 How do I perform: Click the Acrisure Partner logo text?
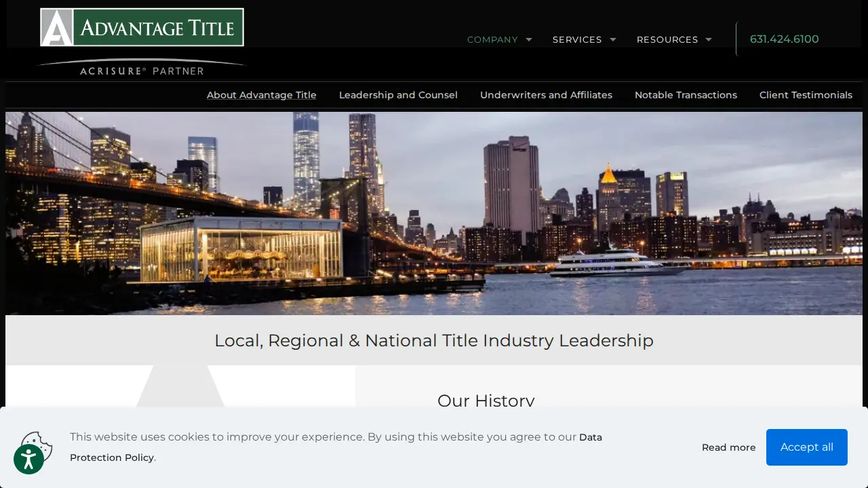142,70
